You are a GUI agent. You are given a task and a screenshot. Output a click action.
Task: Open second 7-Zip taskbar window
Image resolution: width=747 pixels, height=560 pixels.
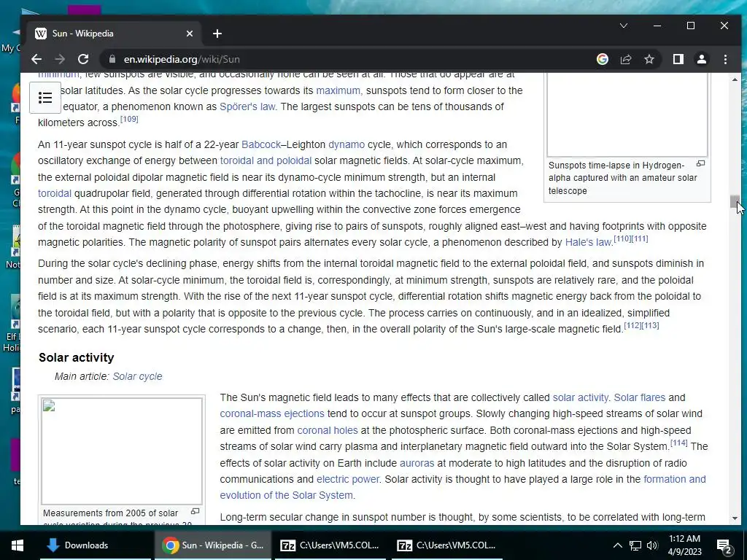[x=447, y=545]
